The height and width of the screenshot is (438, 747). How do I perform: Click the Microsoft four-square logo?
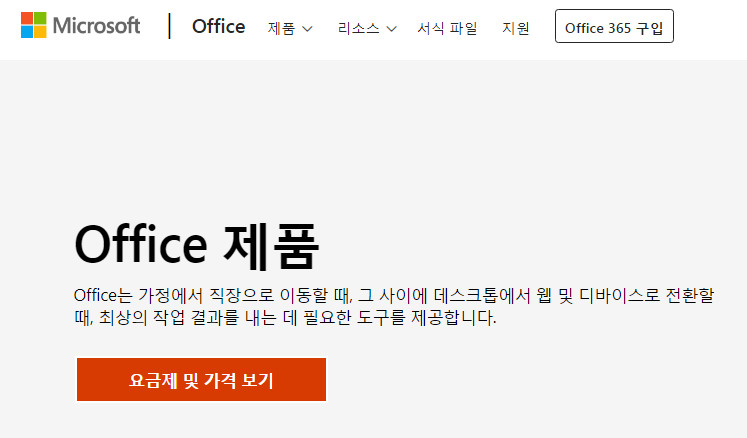(33, 25)
